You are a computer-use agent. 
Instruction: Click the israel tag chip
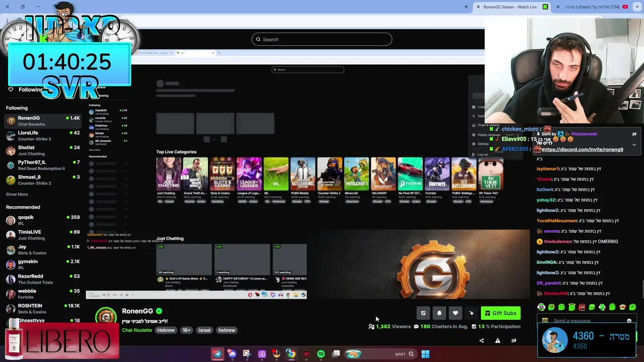204,330
